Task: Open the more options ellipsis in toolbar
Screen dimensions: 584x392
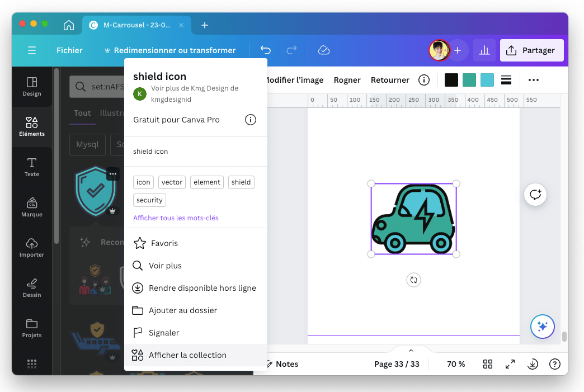Action: tap(533, 80)
